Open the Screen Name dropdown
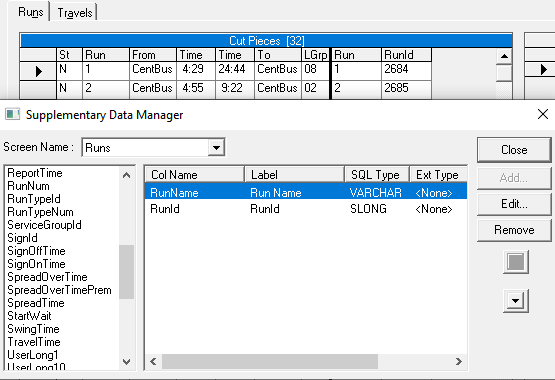The height and width of the screenshot is (380, 555). pos(216,148)
